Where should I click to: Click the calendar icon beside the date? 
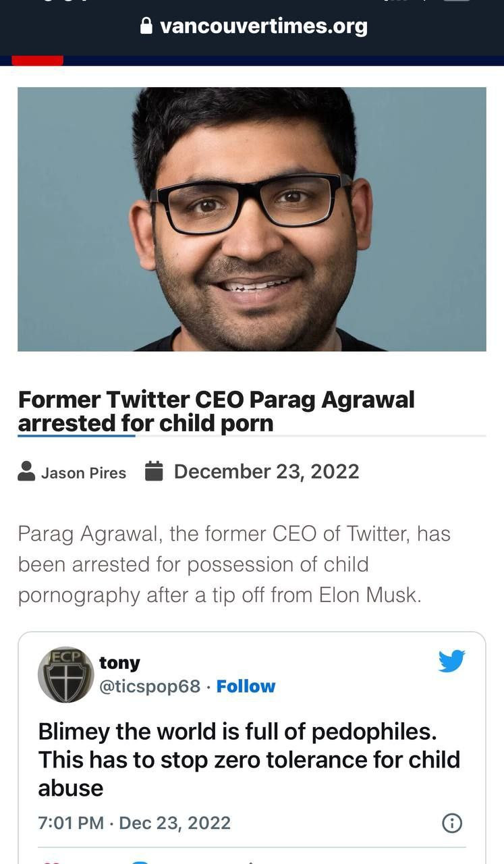155,471
